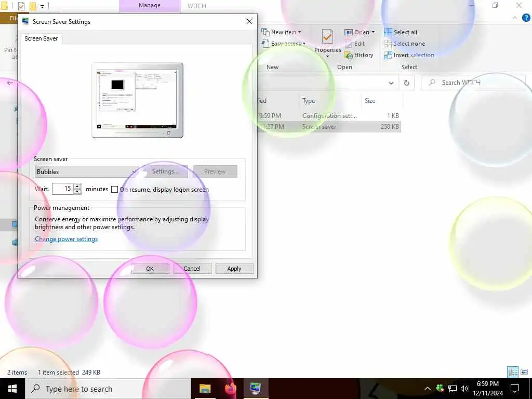
Task: Open the notification center icon
Action: tap(515, 389)
